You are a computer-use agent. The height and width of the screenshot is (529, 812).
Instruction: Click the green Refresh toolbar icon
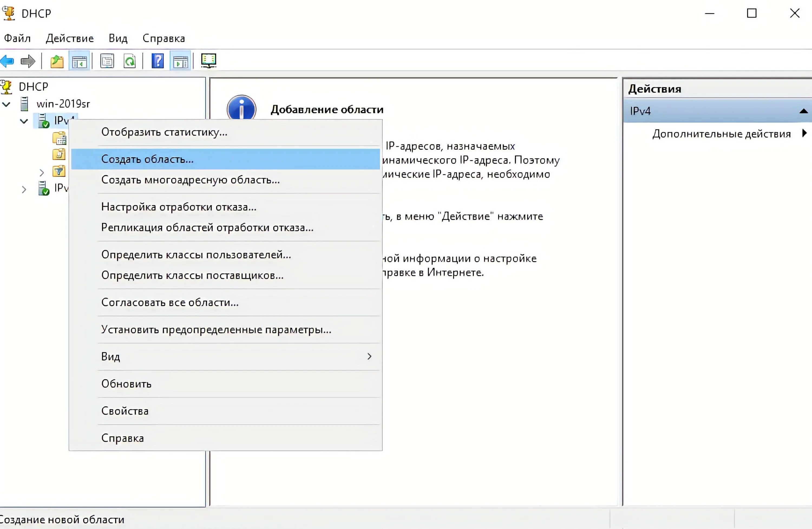(x=130, y=61)
